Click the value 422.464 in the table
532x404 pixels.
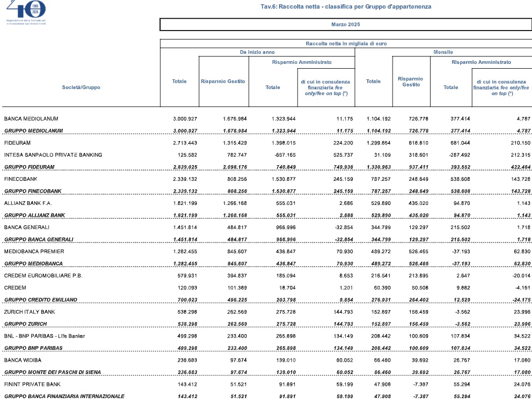520,167
